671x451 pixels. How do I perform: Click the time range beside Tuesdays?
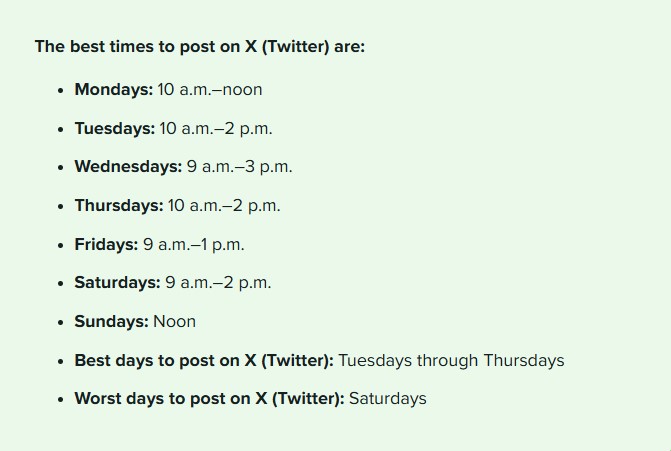click(x=216, y=128)
